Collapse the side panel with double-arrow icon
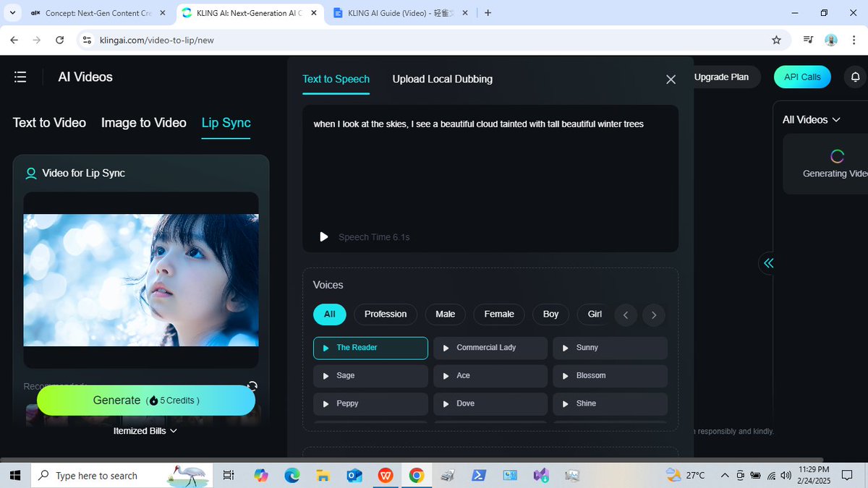 pos(768,263)
